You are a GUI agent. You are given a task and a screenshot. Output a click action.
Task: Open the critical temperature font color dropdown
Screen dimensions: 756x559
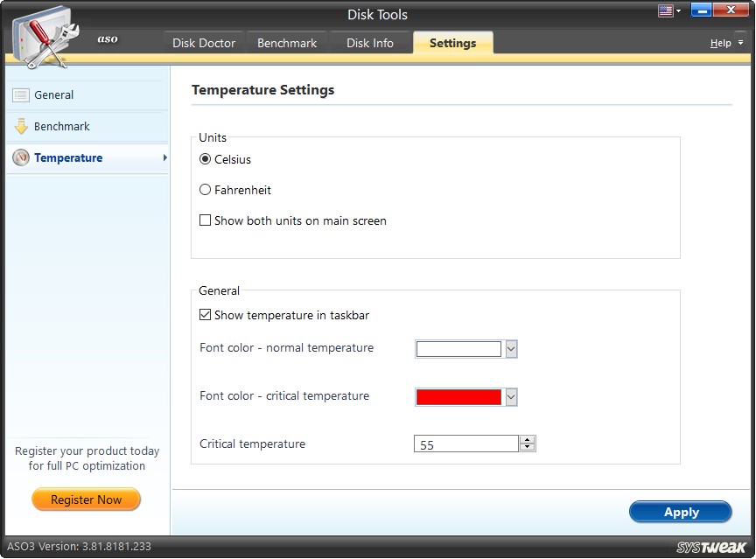pos(512,396)
